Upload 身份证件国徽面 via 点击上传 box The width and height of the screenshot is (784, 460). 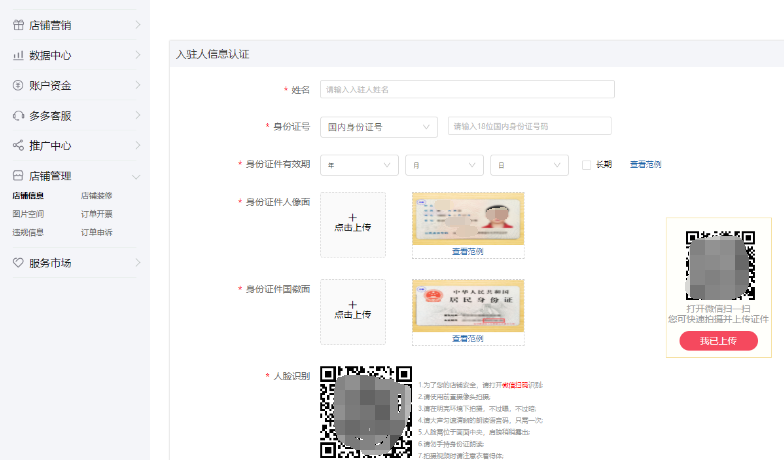tap(352, 312)
